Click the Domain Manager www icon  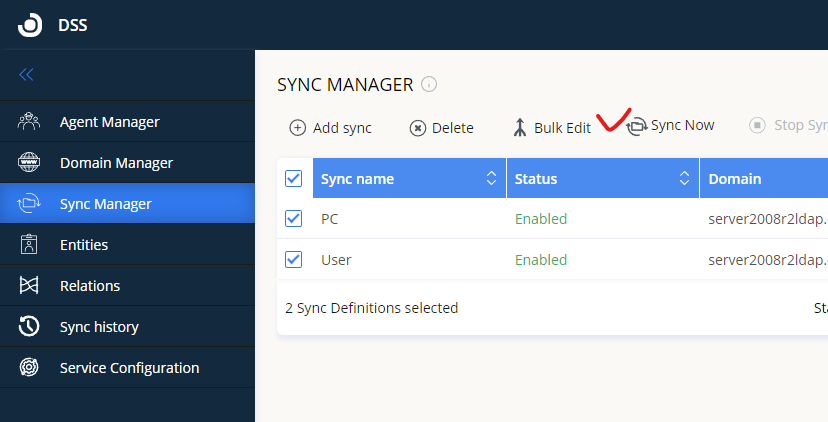29,163
